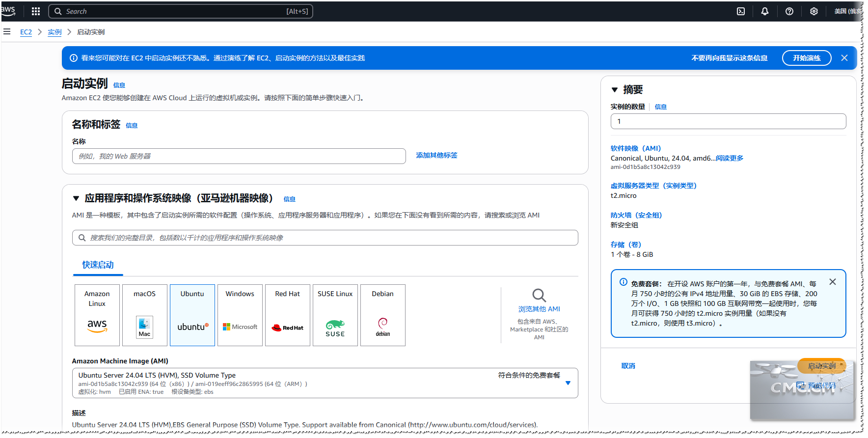Click 信息 link next to 实例的数量
This screenshot has height=438, width=868.
pos(661,107)
